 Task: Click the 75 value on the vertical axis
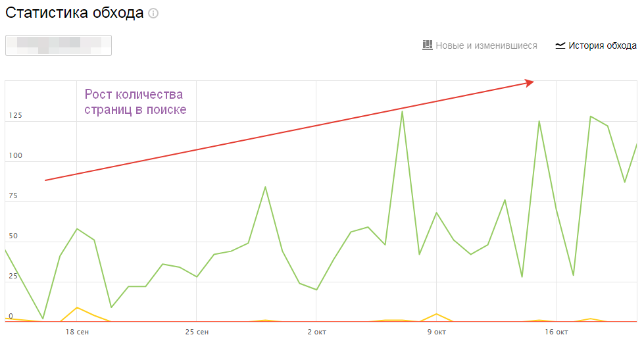[x=13, y=196]
